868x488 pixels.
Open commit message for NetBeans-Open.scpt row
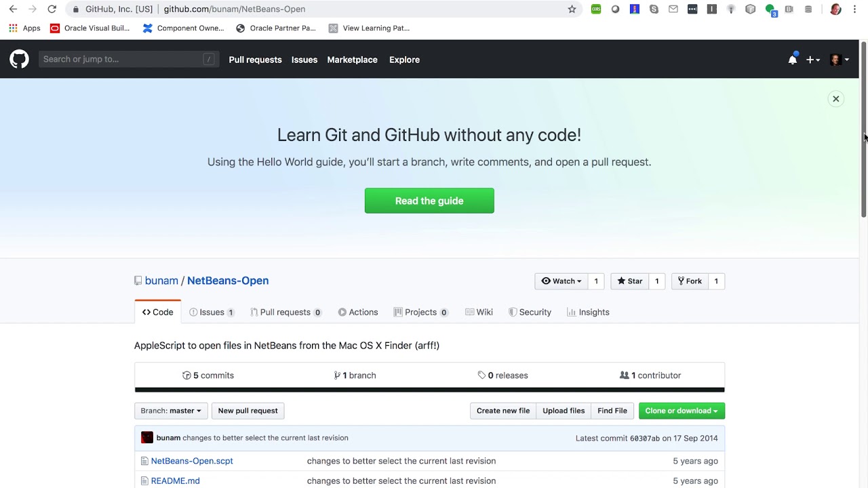pos(401,461)
